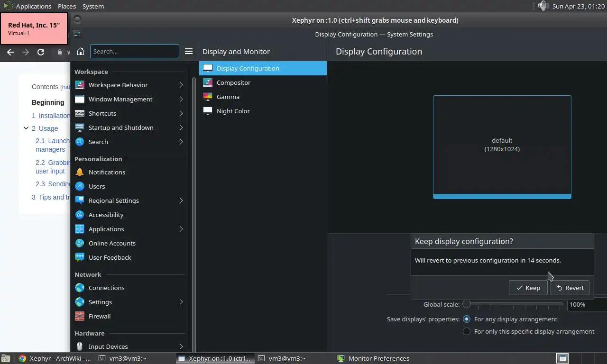Click the volume speaker icon in top panel
Viewport: 607px width, 364px height.
pyautogui.click(x=543, y=6)
